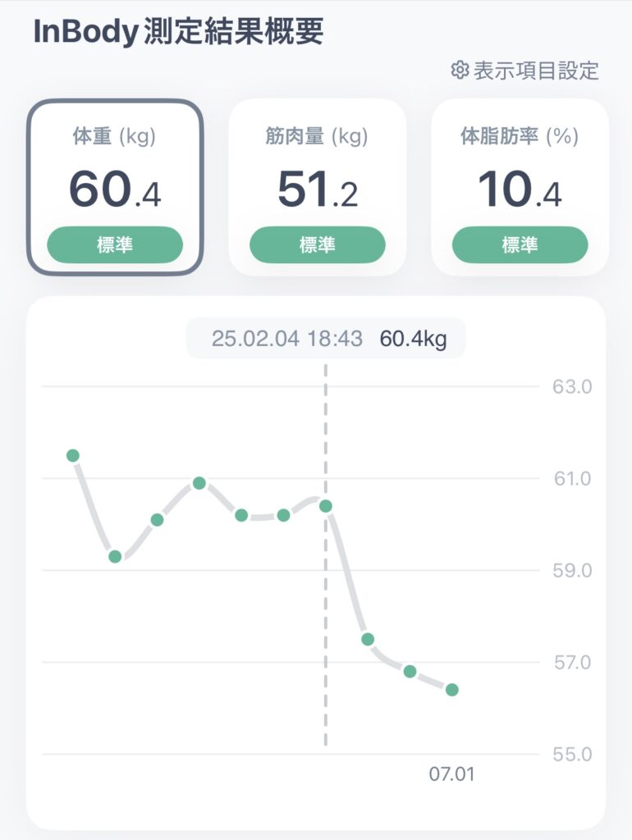Select peak data point near 61.0 line
Image resolution: width=632 pixels, height=840 pixels.
point(199,483)
